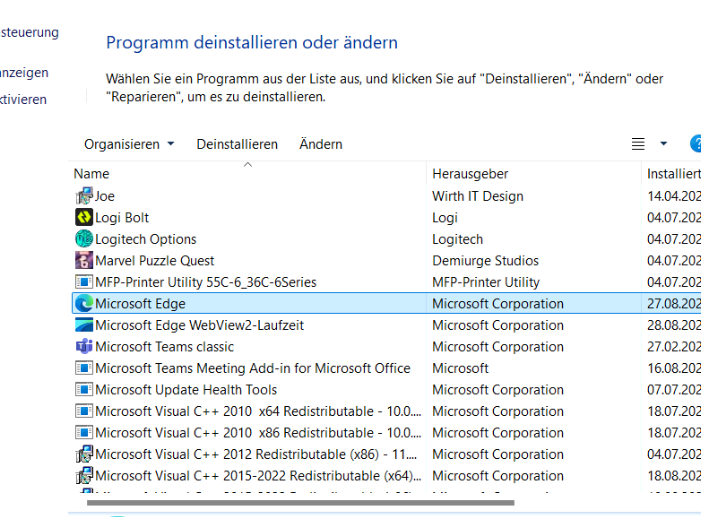Sort by the Installiert column header
The height and width of the screenshot is (517, 701).
click(672, 174)
